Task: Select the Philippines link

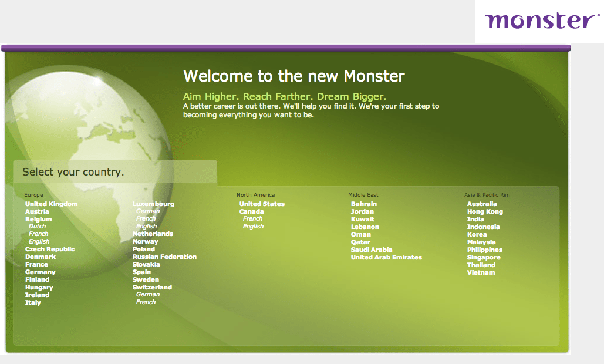Action: point(485,250)
